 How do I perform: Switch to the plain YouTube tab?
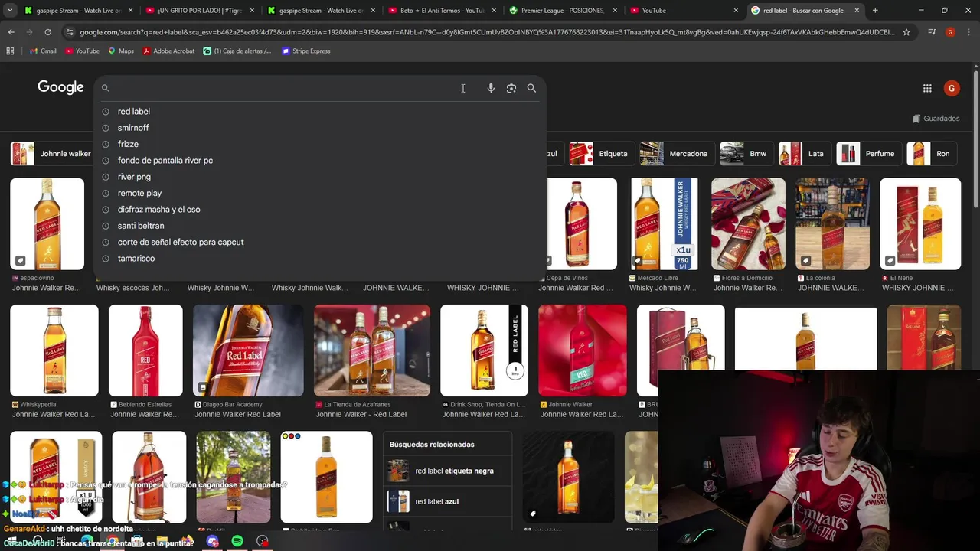point(684,11)
